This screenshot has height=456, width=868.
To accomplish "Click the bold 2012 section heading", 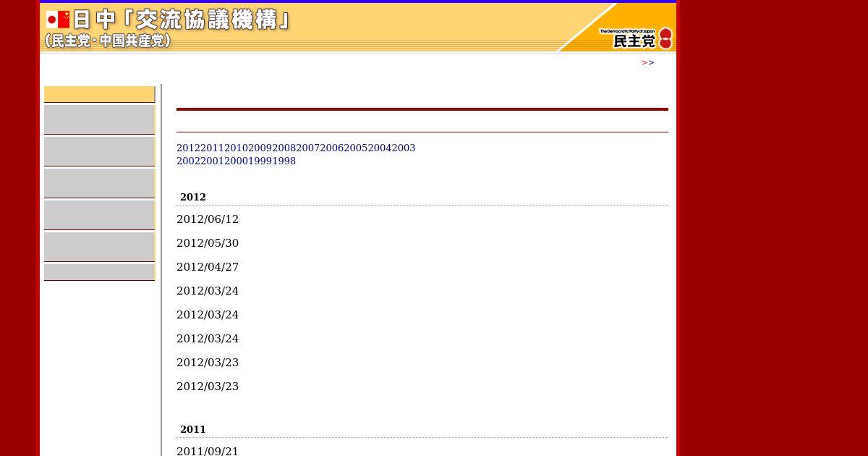I will pyautogui.click(x=193, y=197).
